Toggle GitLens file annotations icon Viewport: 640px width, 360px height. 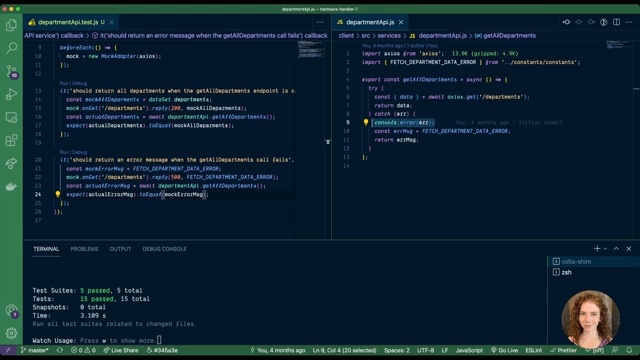tap(604, 22)
